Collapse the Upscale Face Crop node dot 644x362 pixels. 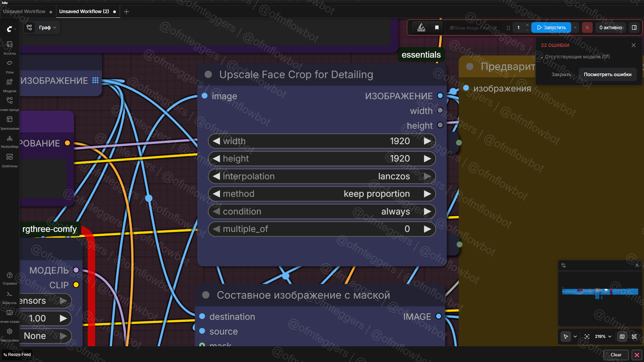208,74
